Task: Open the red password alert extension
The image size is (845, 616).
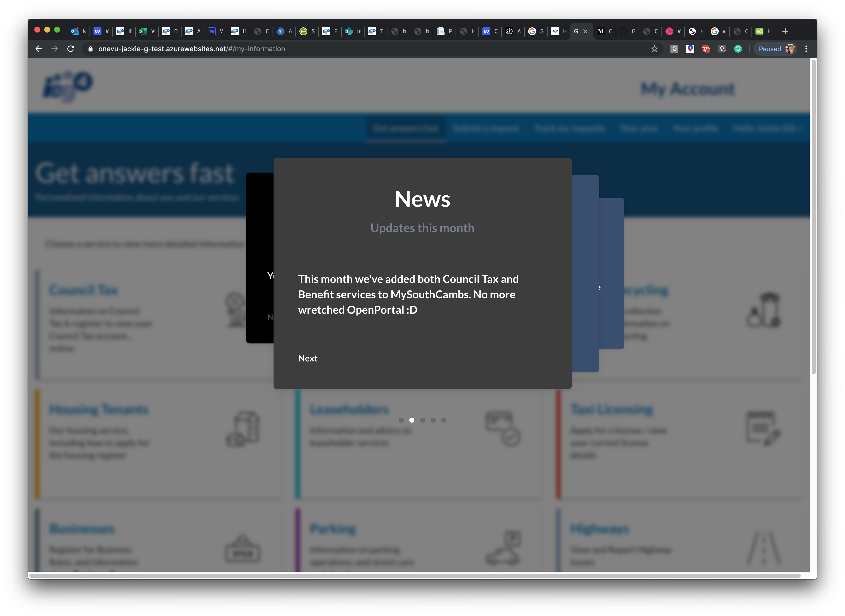Action: coord(706,49)
